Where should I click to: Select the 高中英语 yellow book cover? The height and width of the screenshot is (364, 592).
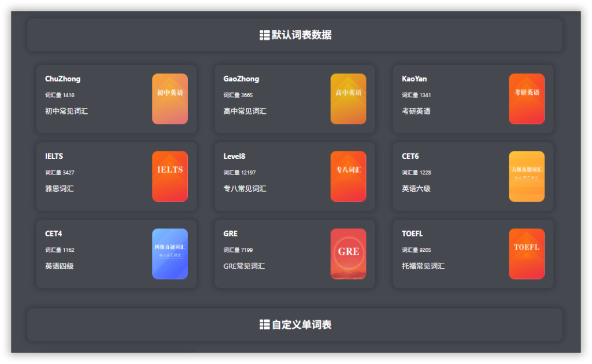(x=348, y=99)
